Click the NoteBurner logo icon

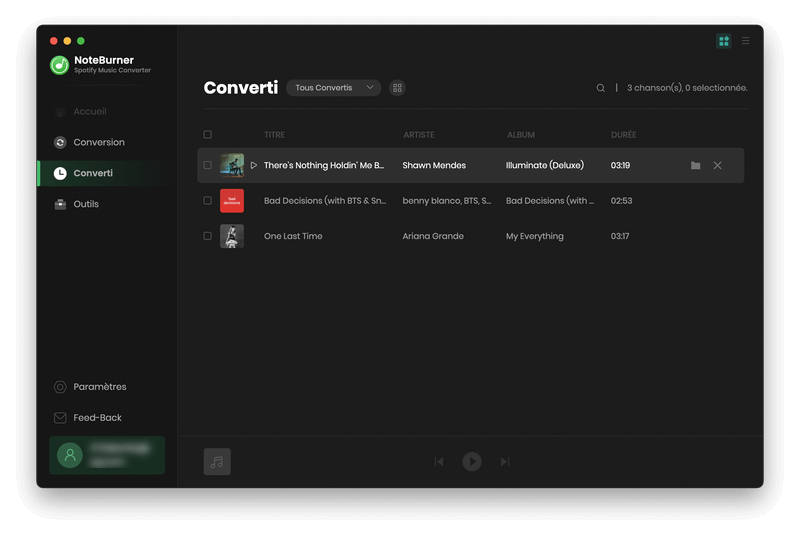[x=59, y=65]
